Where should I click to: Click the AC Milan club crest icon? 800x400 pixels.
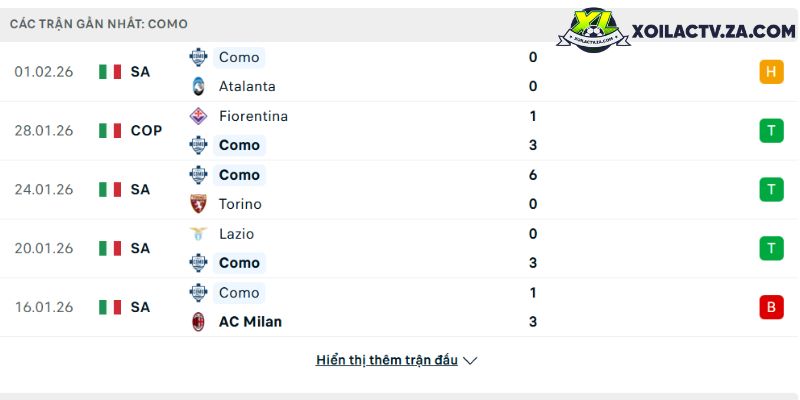(197, 322)
